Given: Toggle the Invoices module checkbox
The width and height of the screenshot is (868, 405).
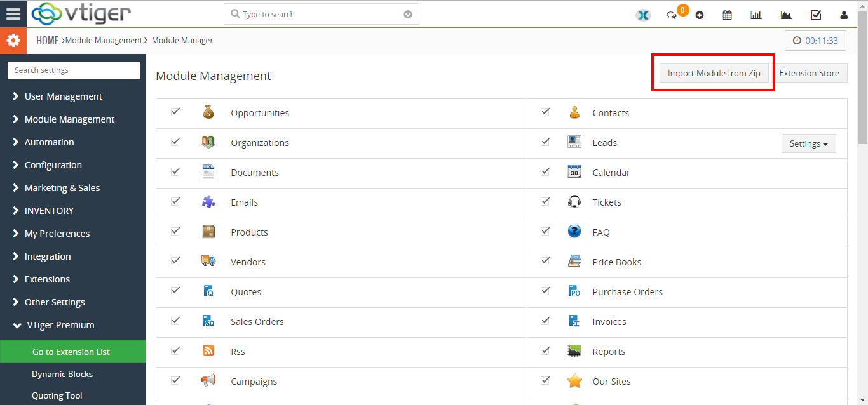Looking at the screenshot, I should 545,321.
